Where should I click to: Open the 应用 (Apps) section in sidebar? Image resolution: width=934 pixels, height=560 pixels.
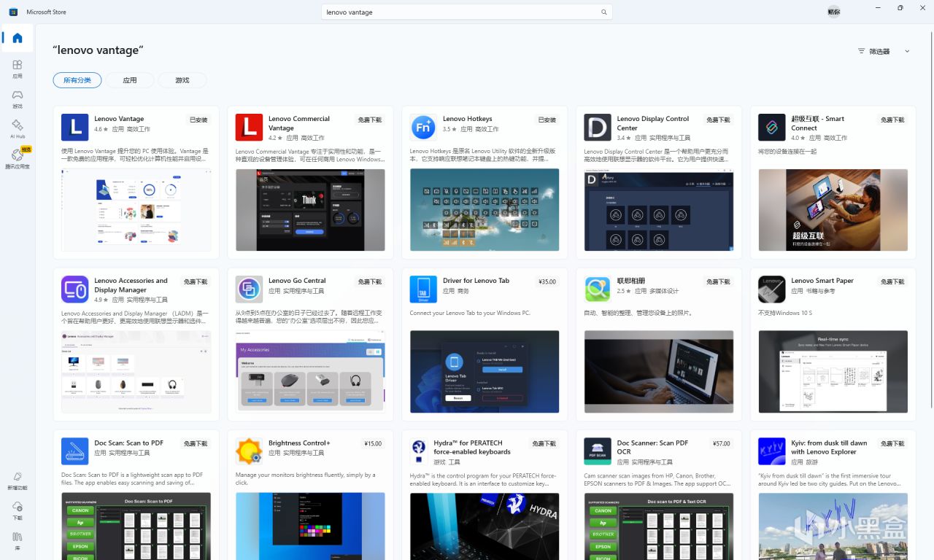click(18, 69)
